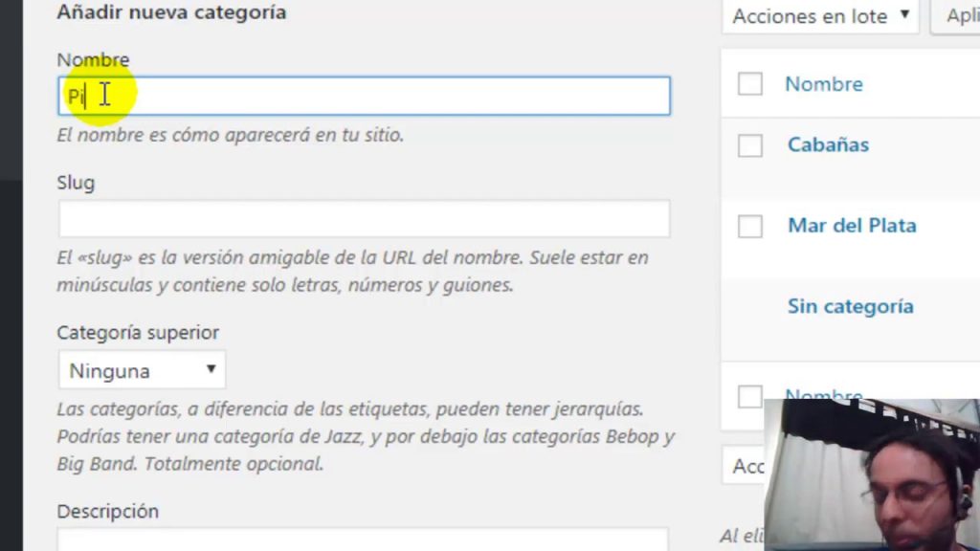Image resolution: width=980 pixels, height=551 pixels.
Task: Sort categories by the Nombre column header
Action: click(x=823, y=84)
